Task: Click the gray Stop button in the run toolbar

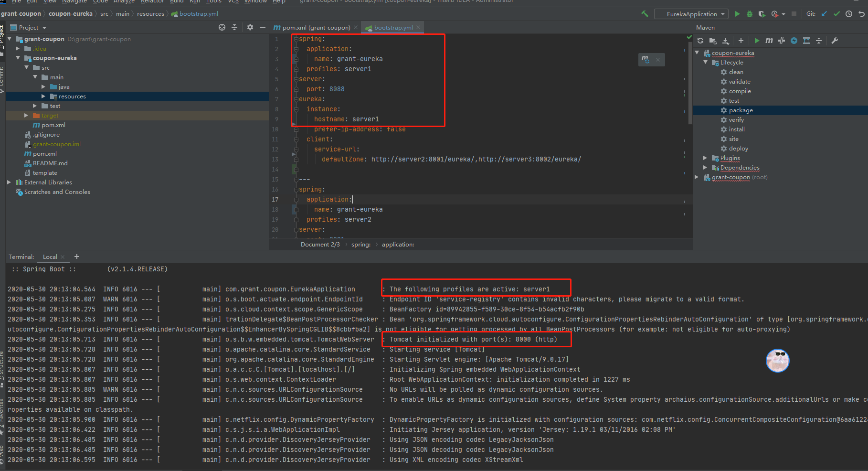Action: coord(794,14)
